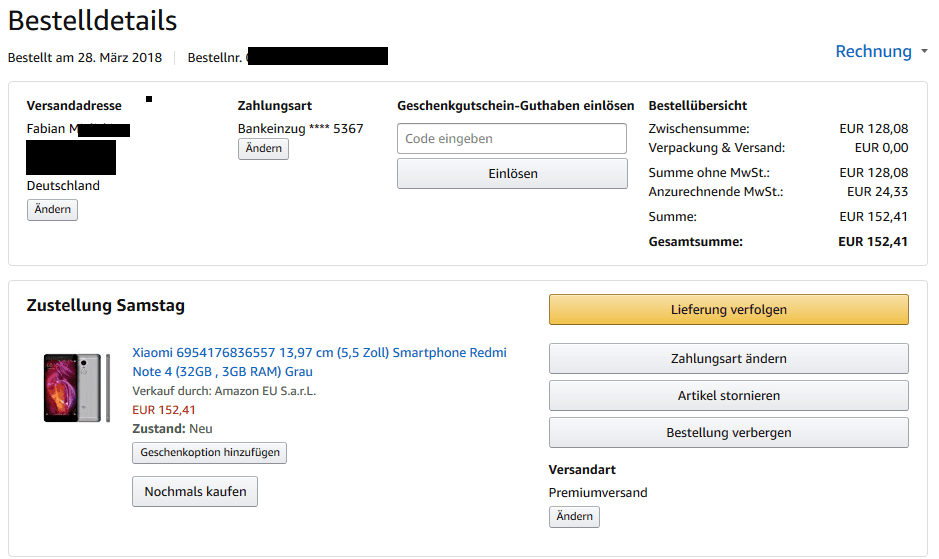Click the Rechnung link
Viewport: 939px width, 559px height.
tap(873, 52)
